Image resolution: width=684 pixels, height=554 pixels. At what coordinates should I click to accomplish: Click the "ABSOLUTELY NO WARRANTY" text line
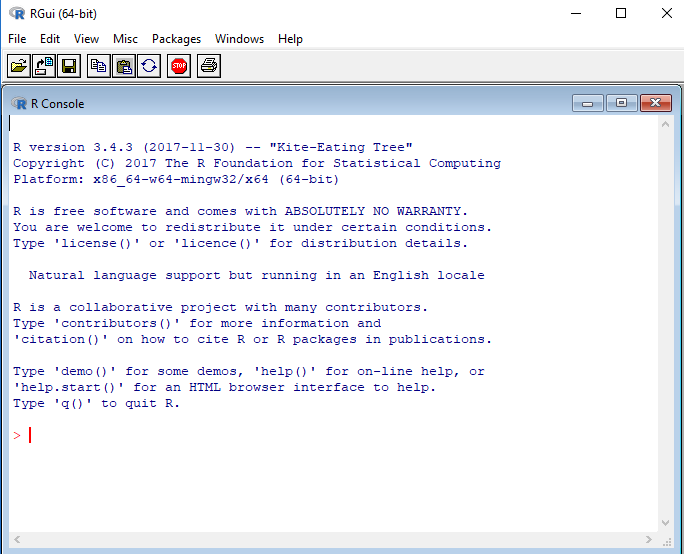(x=240, y=212)
